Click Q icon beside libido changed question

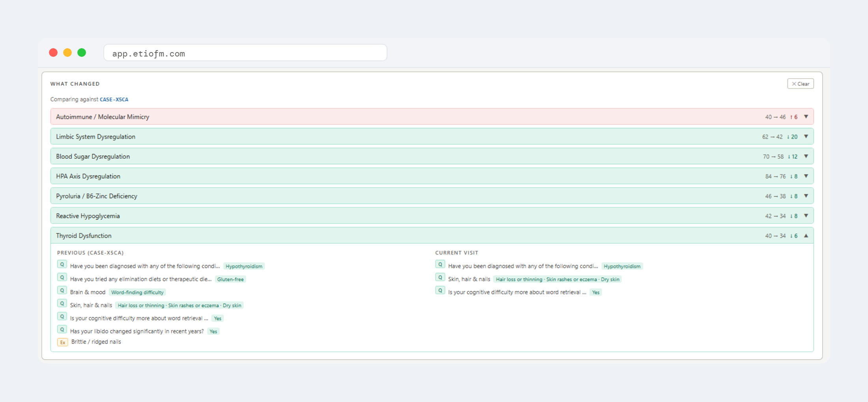point(62,330)
